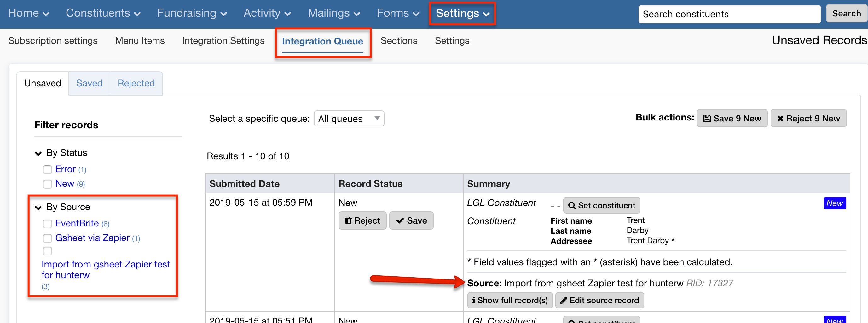Open the All queues dropdown
868x323 pixels.
point(349,118)
